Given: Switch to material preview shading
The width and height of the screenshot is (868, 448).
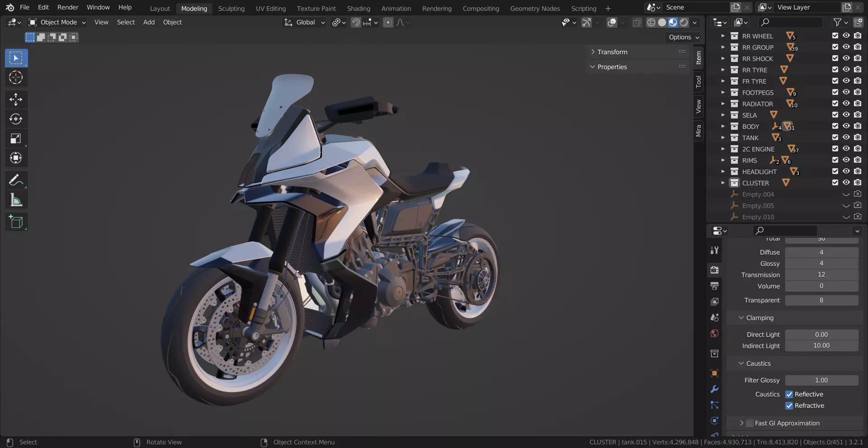Looking at the screenshot, I should point(673,23).
